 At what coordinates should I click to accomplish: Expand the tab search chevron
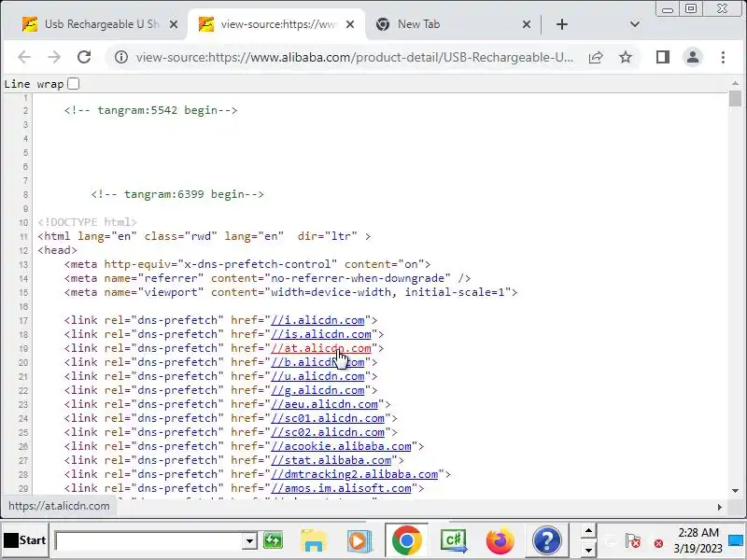(x=635, y=24)
